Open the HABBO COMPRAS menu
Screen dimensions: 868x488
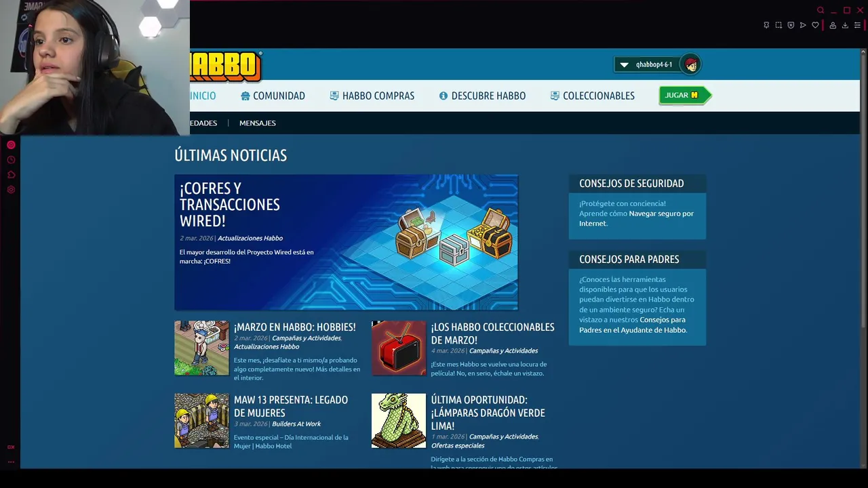coord(378,96)
